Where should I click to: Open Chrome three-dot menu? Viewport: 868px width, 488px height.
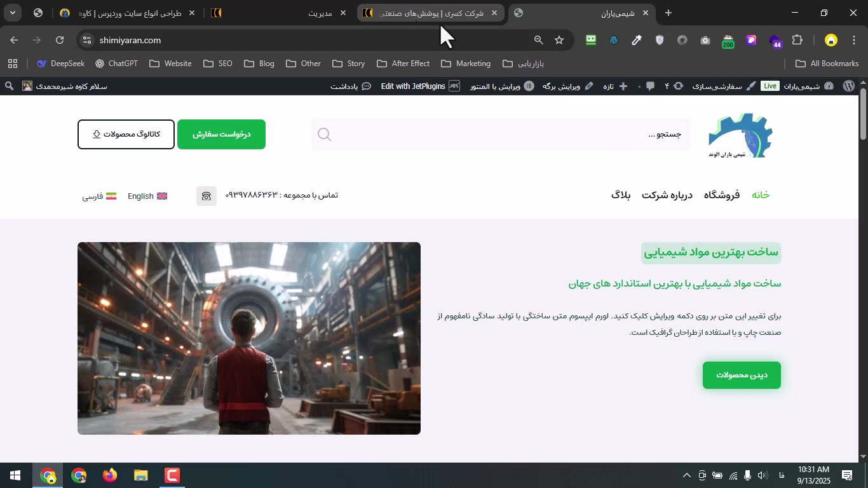pyautogui.click(x=855, y=40)
